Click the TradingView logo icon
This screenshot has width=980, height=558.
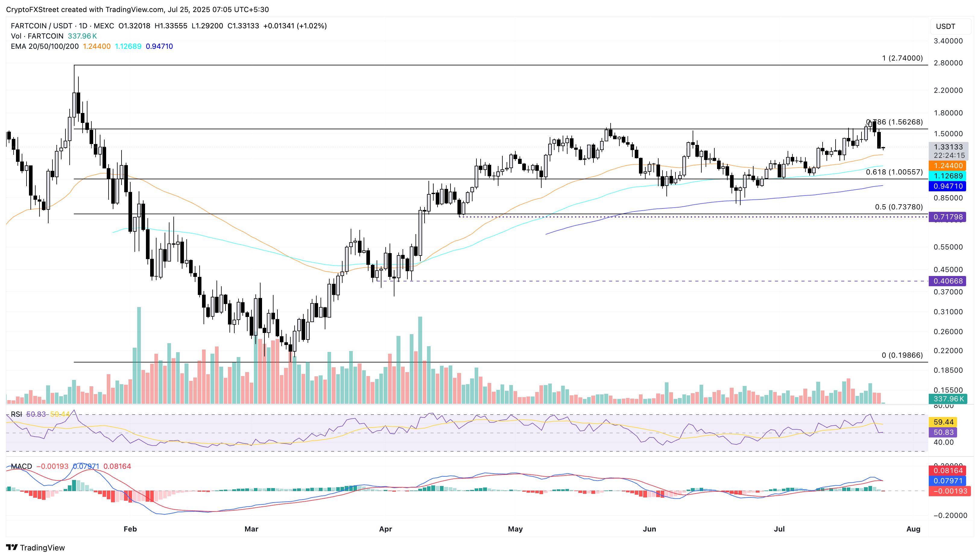coord(11,547)
